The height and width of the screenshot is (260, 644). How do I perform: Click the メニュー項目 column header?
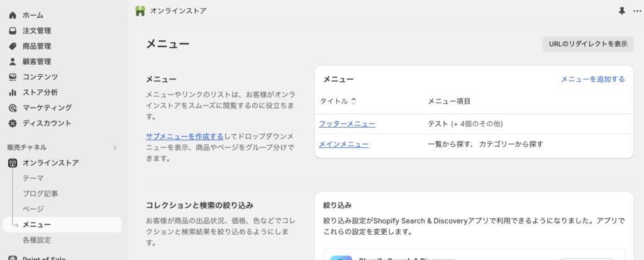tap(449, 101)
